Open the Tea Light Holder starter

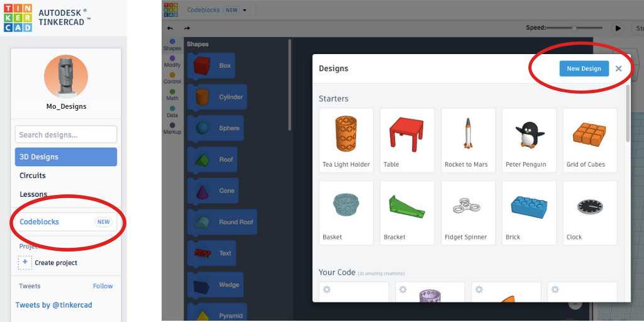coord(347,140)
